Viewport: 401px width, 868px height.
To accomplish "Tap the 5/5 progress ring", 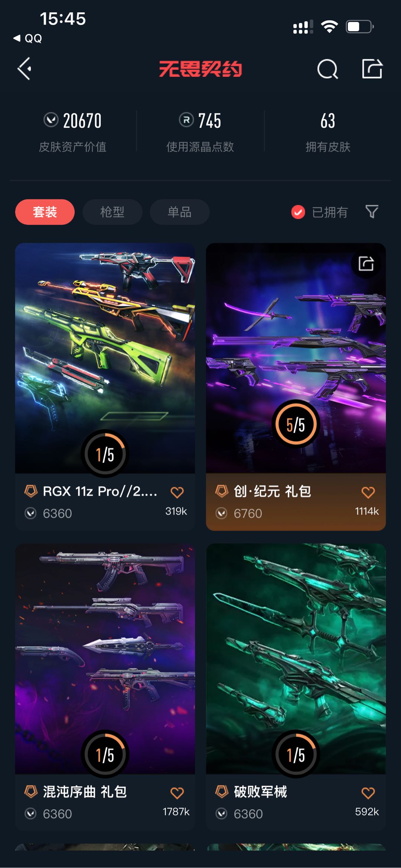I will point(296,424).
